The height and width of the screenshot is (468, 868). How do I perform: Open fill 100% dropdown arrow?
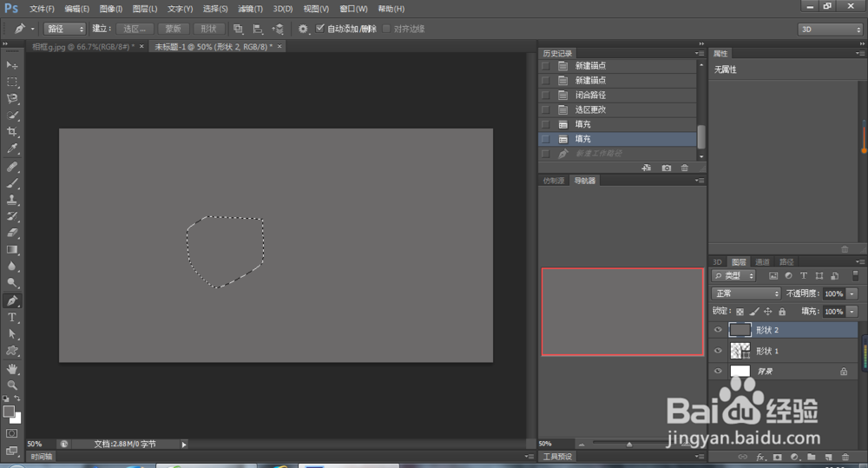coord(852,311)
